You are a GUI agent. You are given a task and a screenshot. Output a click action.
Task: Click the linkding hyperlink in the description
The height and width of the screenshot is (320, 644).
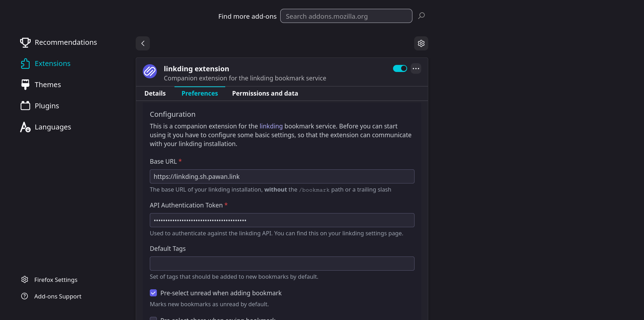coord(271,126)
